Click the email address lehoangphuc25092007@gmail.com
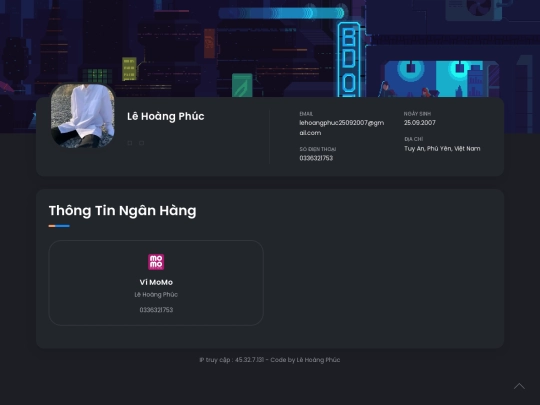 click(x=342, y=128)
